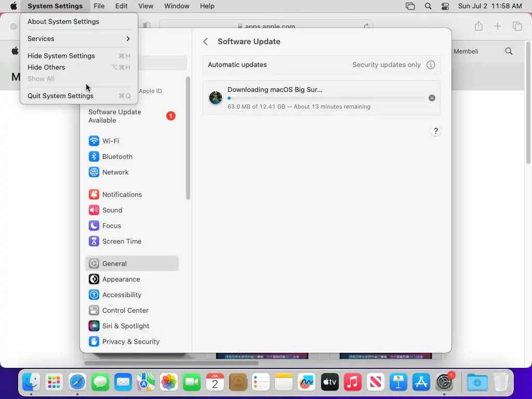
Task: Open Trash from the Dock
Action: [x=500, y=382]
